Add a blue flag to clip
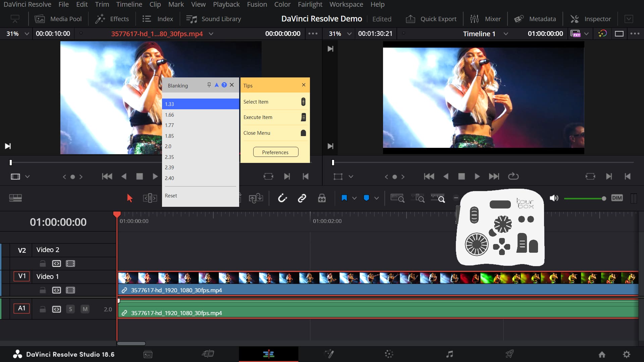This screenshot has height=362, width=644. pos(344,198)
